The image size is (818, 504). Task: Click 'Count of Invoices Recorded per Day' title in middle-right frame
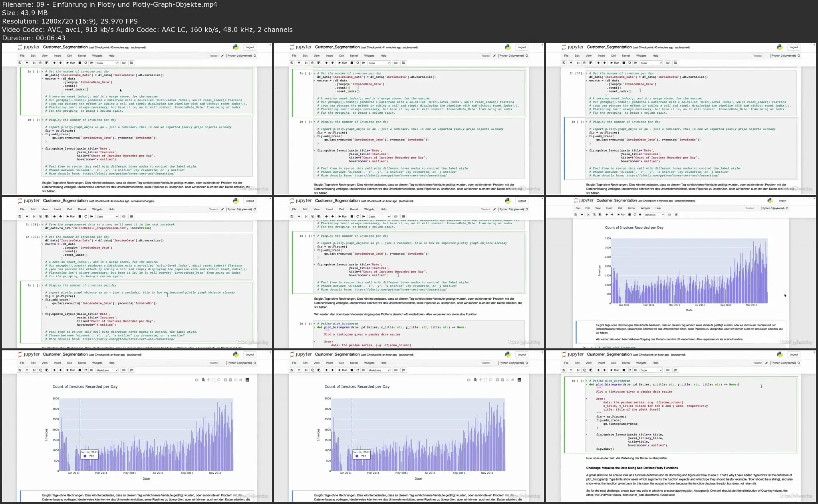click(x=634, y=227)
